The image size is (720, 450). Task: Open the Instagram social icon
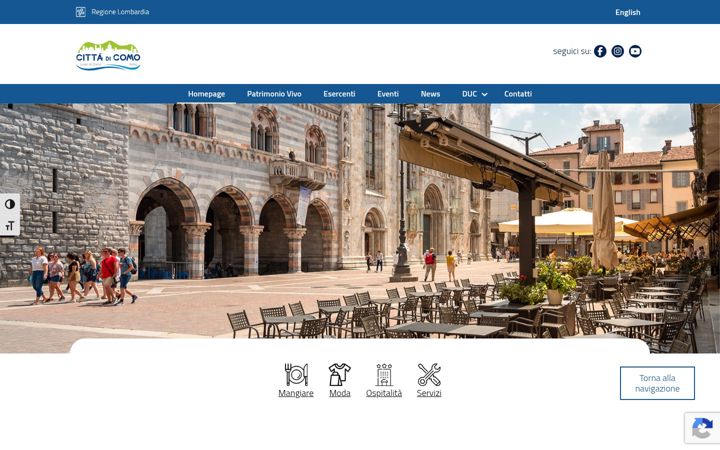tap(618, 51)
